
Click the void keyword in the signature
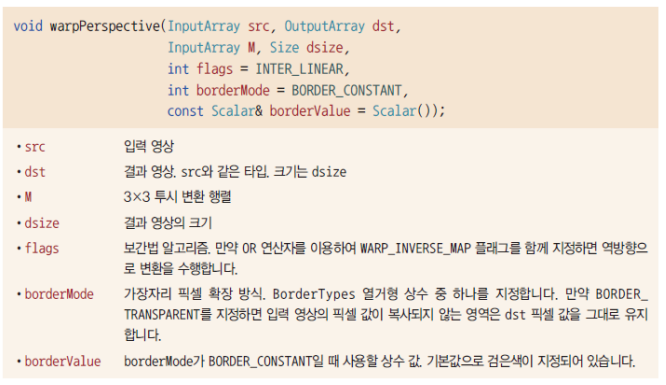28,26
